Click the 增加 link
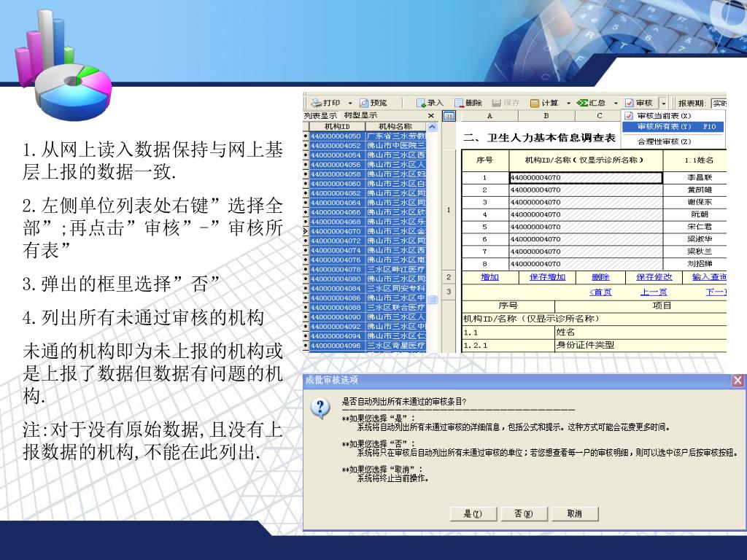Screen dimensions: 747x560 coord(489,277)
